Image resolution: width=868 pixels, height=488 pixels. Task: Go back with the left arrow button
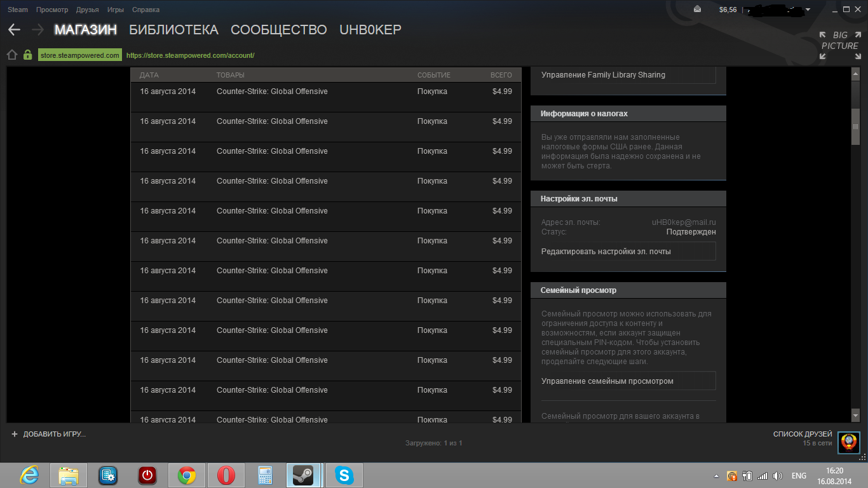pos(14,30)
